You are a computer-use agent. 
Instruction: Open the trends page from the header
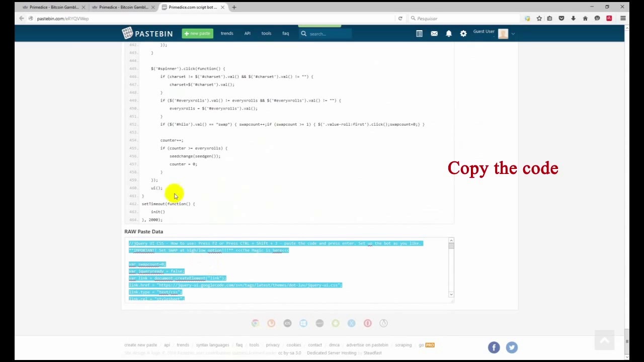[x=227, y=34]
